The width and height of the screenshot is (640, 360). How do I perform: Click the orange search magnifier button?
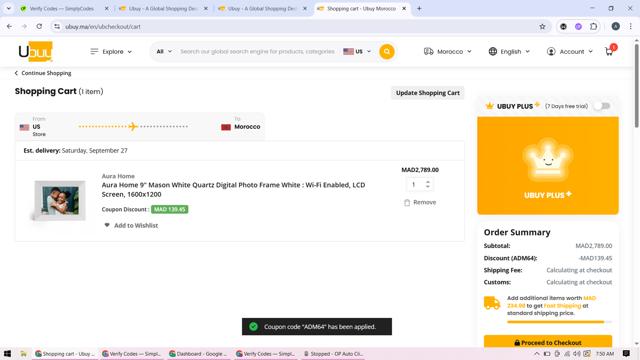coord(387,51)
